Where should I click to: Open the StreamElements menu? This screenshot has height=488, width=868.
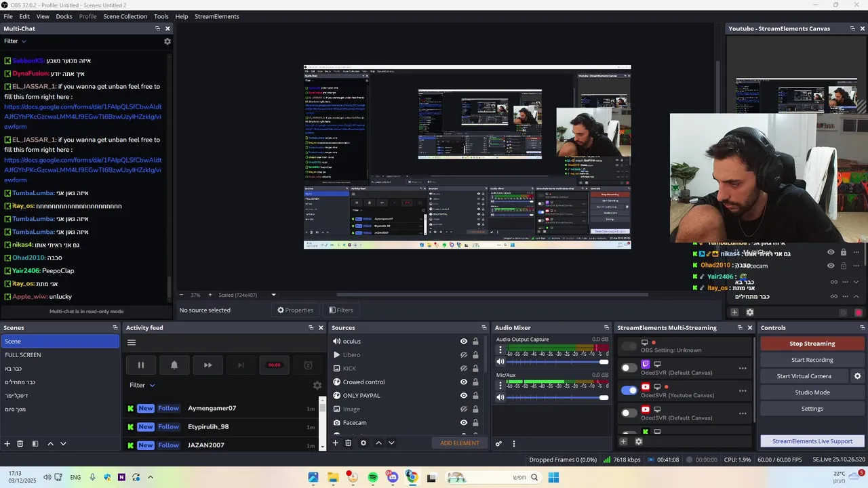click(217, 16)
